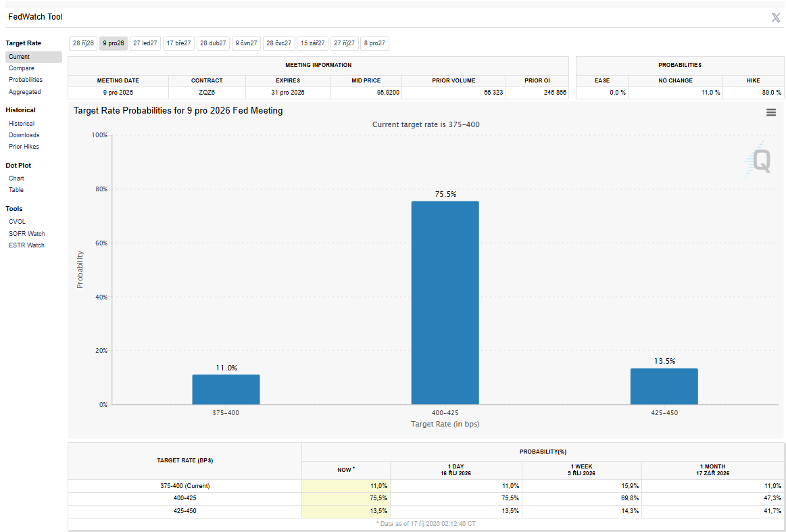
Task: Select the 28 čvc27 meeting tab
Action: [x=278, y=44]
